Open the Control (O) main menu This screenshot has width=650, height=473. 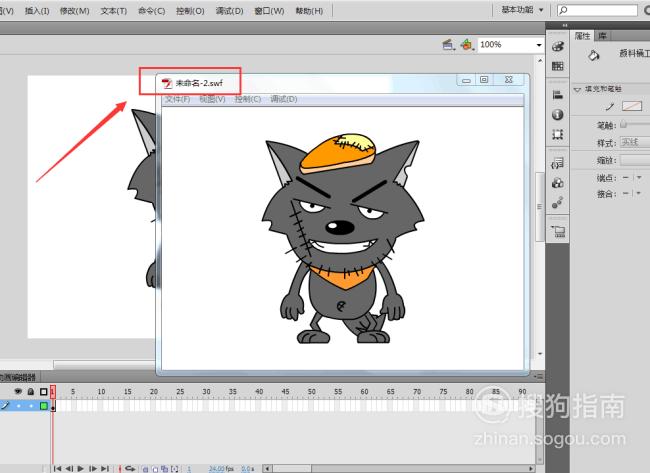click(190, 11)
